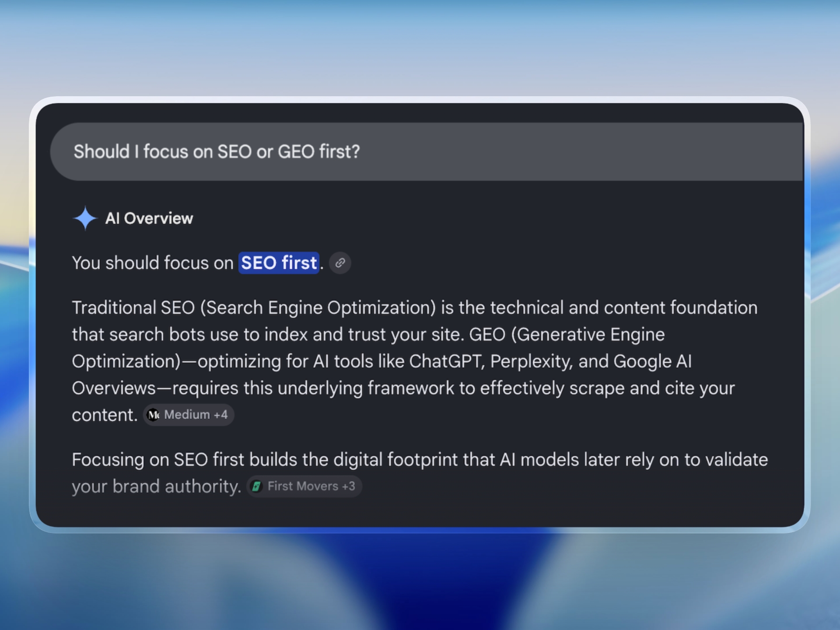The image size is (840, 630).
Task: Click the highlighted 'SEO first' text
Action: click(279, 263)
